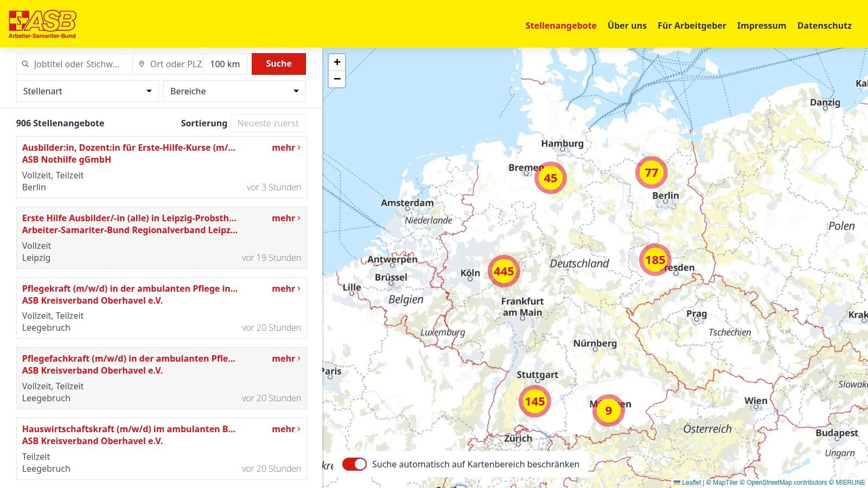Image resolution: width=868 pixels, height=488 pixels.
Task: Open the Über uns menu item
Action: tap(627, 25)
